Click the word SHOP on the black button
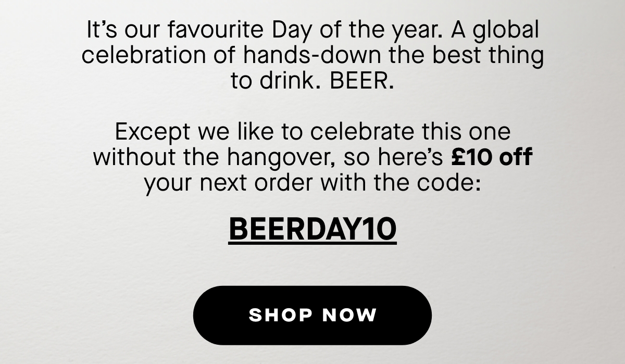The image size is (625, 364). coord(280,315)
